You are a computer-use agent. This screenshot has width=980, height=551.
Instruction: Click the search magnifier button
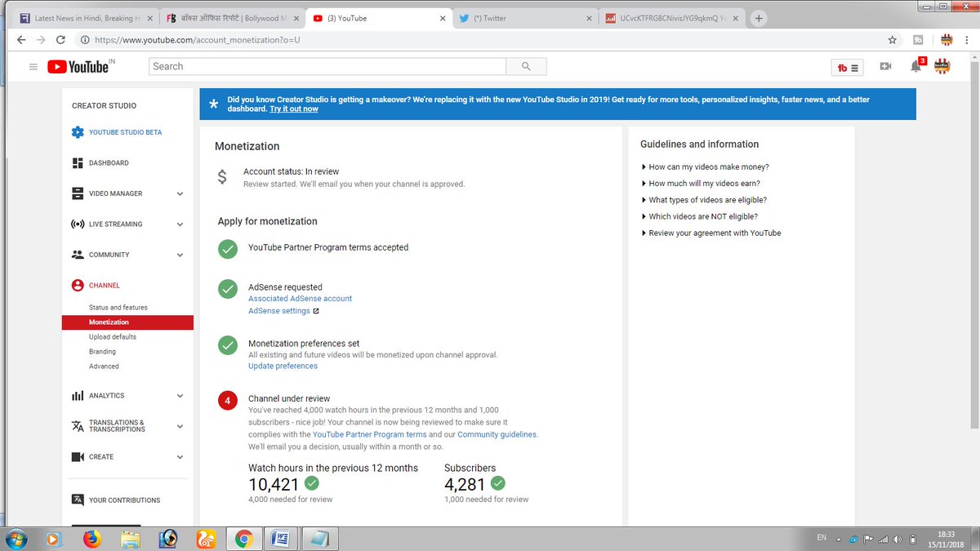click(x=526, y=67)
